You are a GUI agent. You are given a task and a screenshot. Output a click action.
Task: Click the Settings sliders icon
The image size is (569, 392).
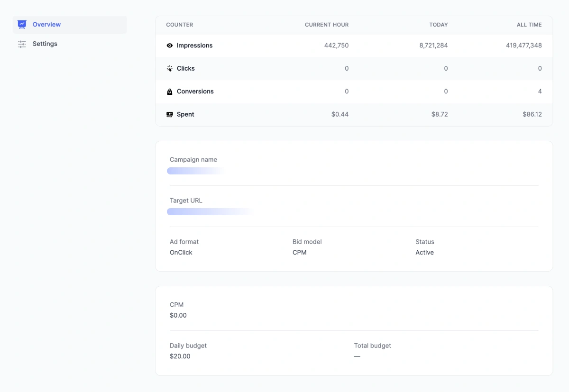[22, 44]
